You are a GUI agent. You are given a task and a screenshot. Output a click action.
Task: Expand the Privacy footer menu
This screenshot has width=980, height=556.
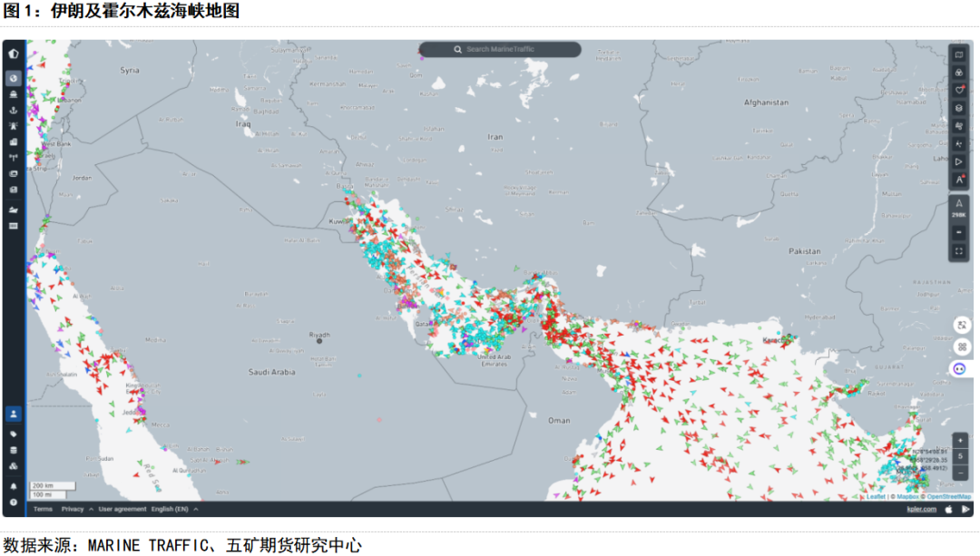[77, 509]
